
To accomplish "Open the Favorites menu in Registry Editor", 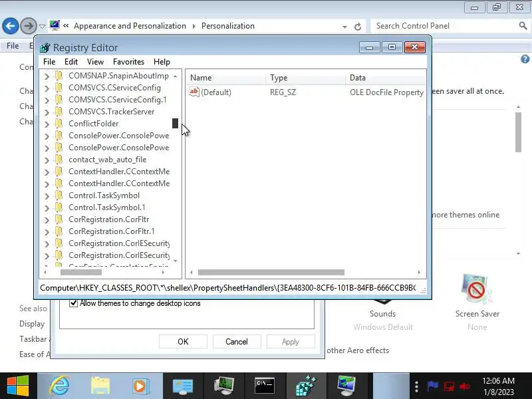I will [x=128, y=62].
